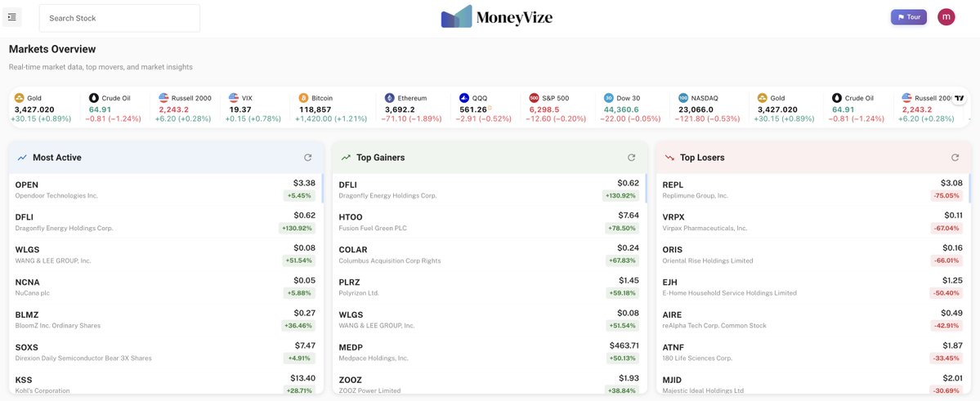
Task: Open COLAR Columbus Acquisition row
Action: pos(489,255)
